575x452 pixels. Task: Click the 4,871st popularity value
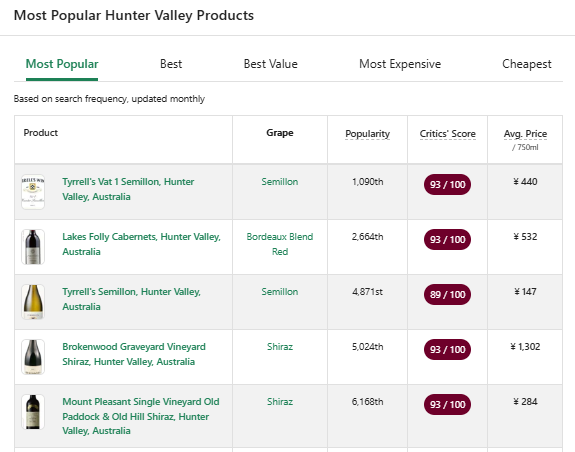point(367,292)
